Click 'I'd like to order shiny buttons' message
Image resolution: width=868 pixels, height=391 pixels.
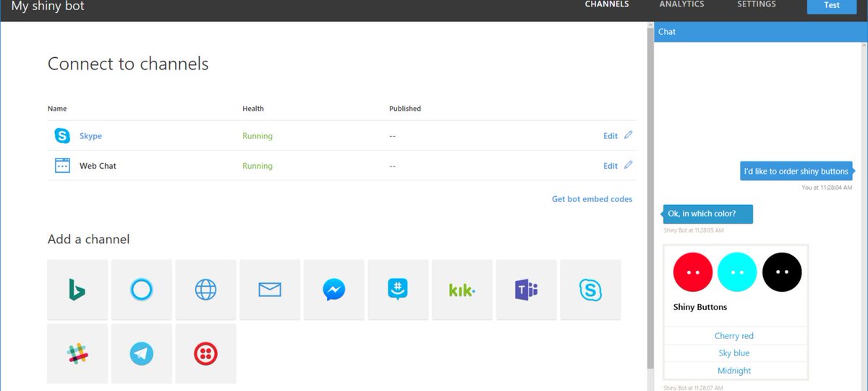click(796, 172)
